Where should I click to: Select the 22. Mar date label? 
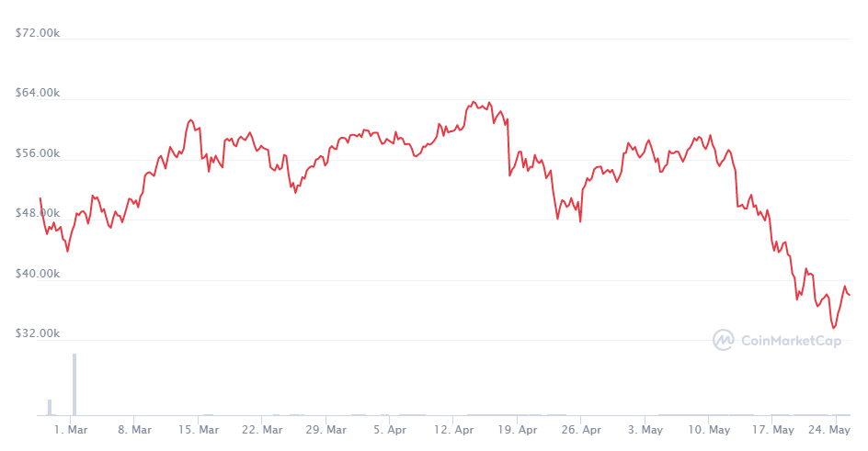263,429
